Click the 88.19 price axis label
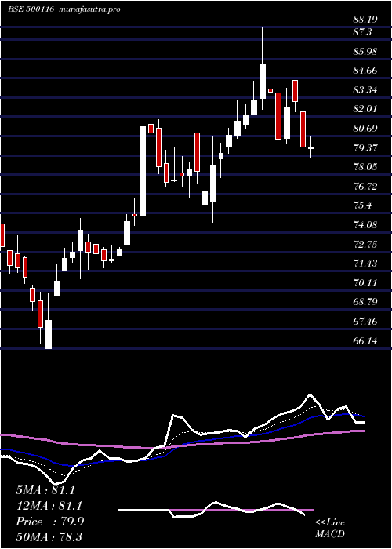This screenshot has width=392, height=549. [x=365, y=20]
